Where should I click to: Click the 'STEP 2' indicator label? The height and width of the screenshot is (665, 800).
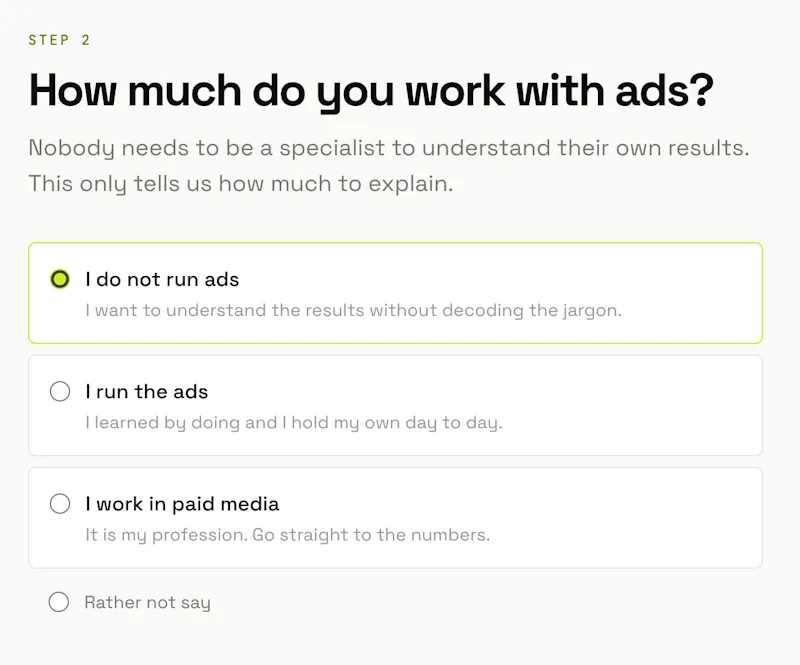tap(59, 40)
